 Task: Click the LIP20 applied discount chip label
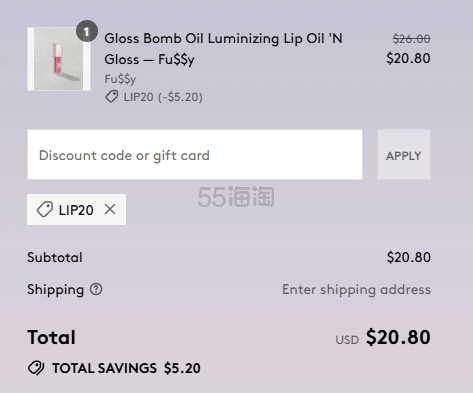(x=76, y=210)
